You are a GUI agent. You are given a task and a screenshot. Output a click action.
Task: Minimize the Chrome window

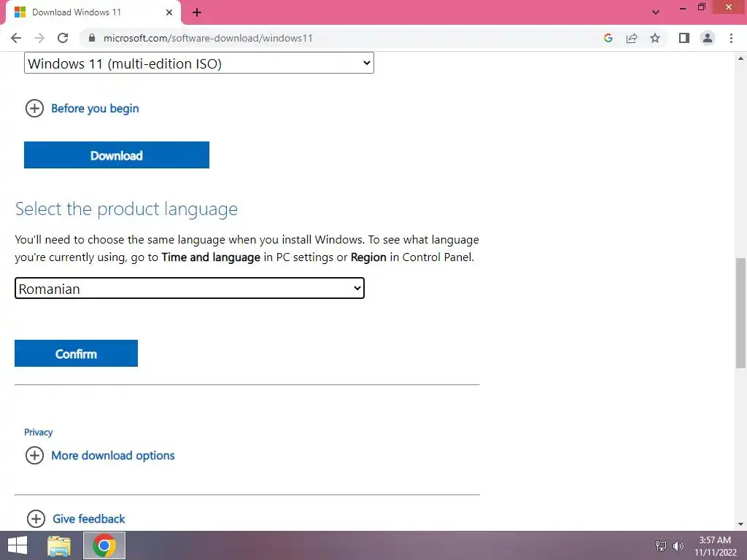(x=683, y=7)
